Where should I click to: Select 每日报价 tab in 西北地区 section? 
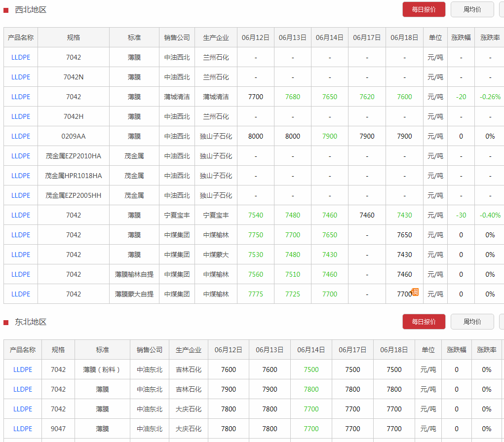pyautogui.click(x=424, y=10)
